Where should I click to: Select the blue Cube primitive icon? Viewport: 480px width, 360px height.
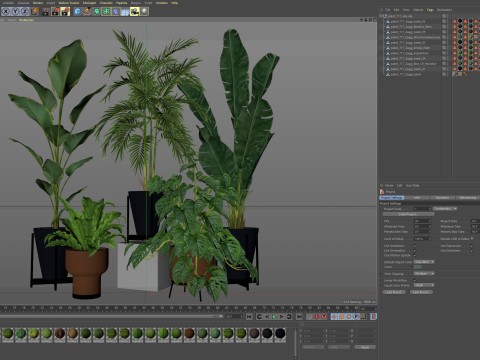click(x=77, y=12)
